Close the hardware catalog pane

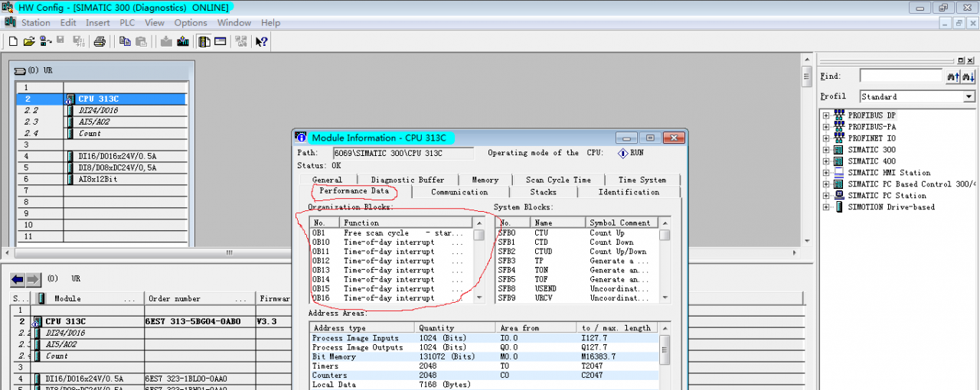pyautogui.click(x=970, y=60)
